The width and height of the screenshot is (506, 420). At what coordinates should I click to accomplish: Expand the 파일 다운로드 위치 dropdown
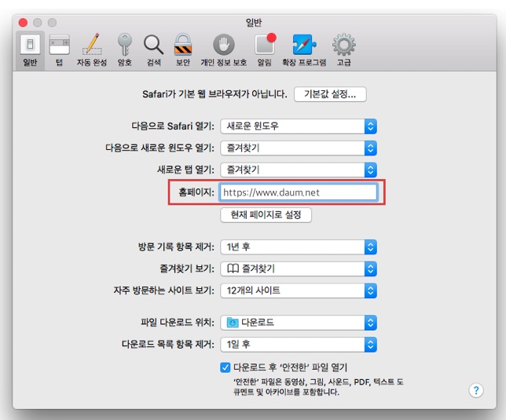[x=299, y=323]
